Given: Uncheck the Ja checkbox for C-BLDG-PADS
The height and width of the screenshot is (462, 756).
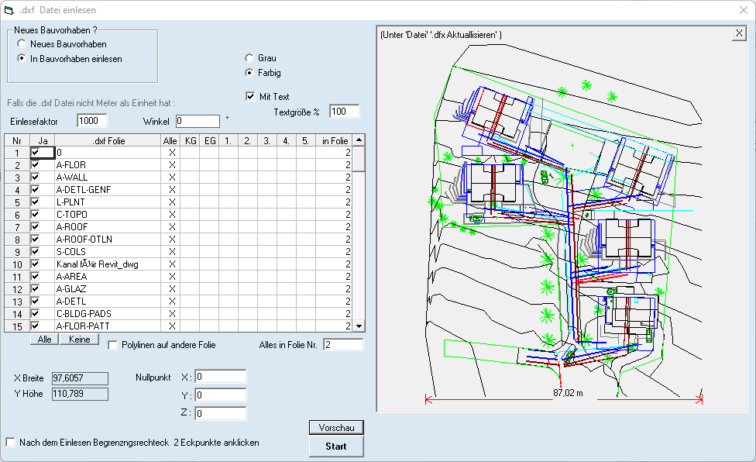Looking at the screenshot, I should 35,313.
